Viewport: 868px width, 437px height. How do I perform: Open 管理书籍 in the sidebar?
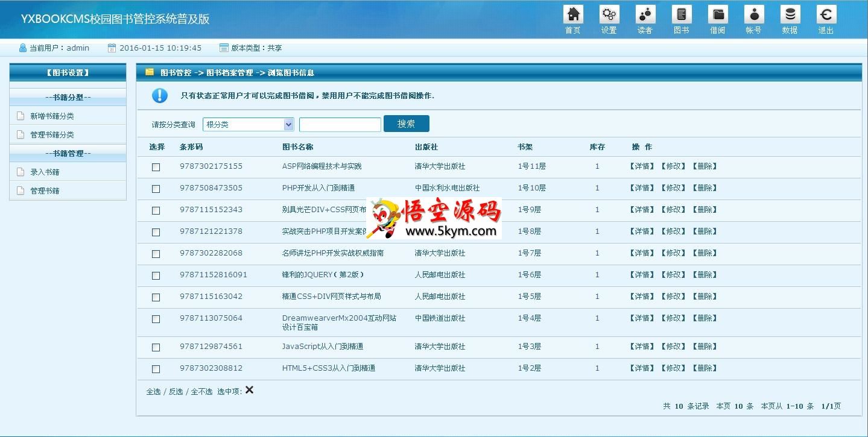pyautogui.click(x=45, y=190)
